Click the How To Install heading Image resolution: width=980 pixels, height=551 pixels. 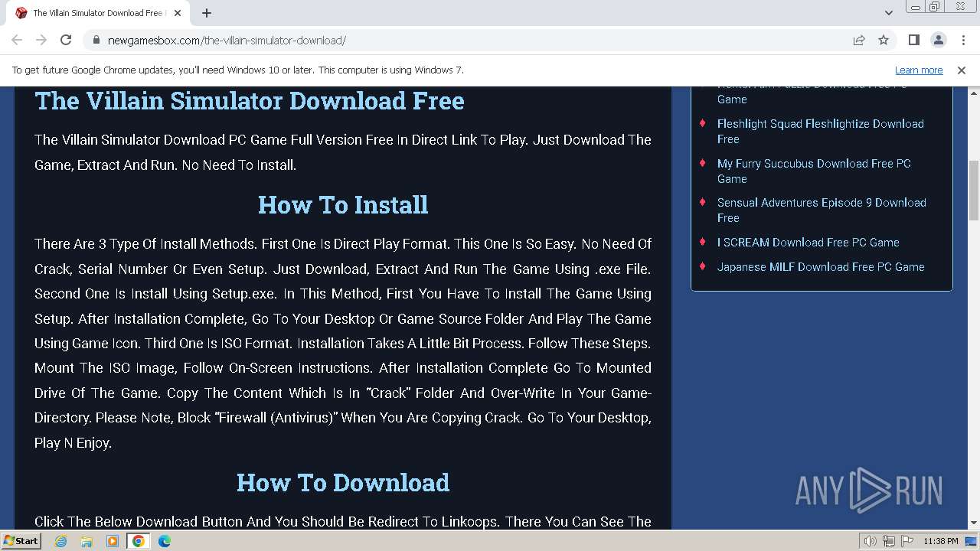[x=343, y=204]
